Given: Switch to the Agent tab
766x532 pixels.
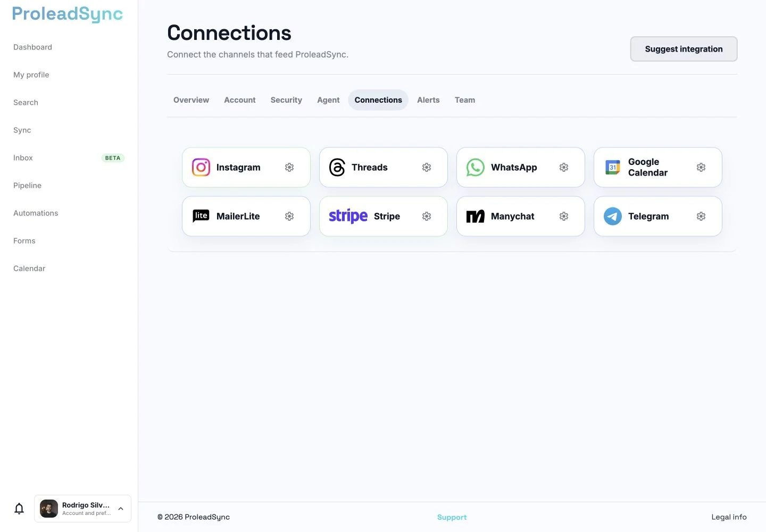Looking at the screenshot, I should 328,100.
